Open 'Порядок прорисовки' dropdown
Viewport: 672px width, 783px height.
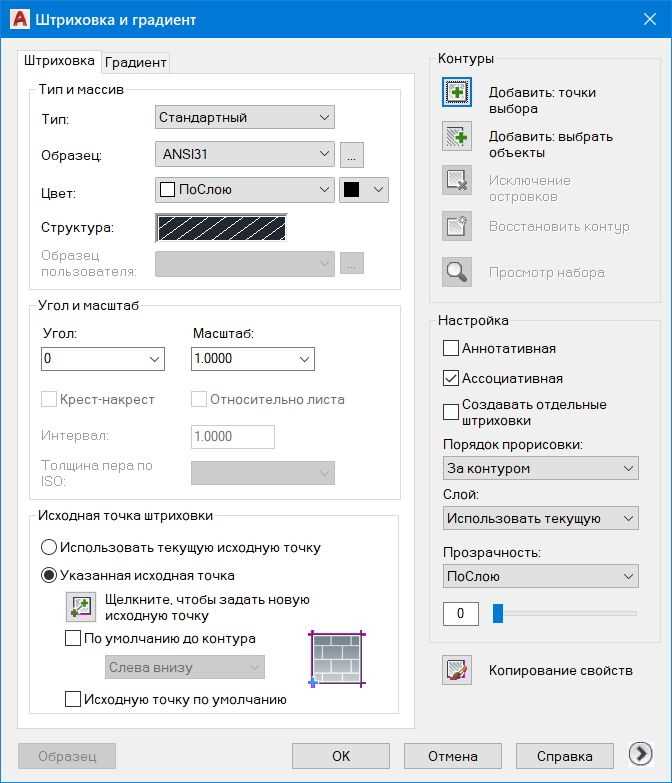coord(541,468)
